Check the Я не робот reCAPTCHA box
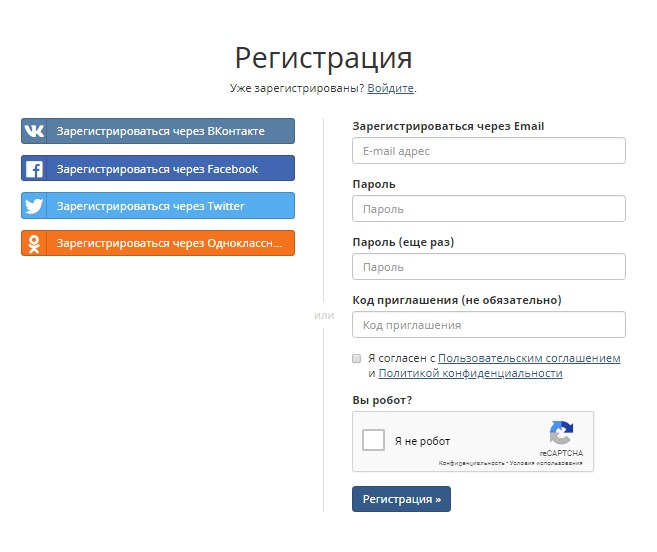This screenshot has width=657, height=552. pyautogui.click(x=373, y=440)
